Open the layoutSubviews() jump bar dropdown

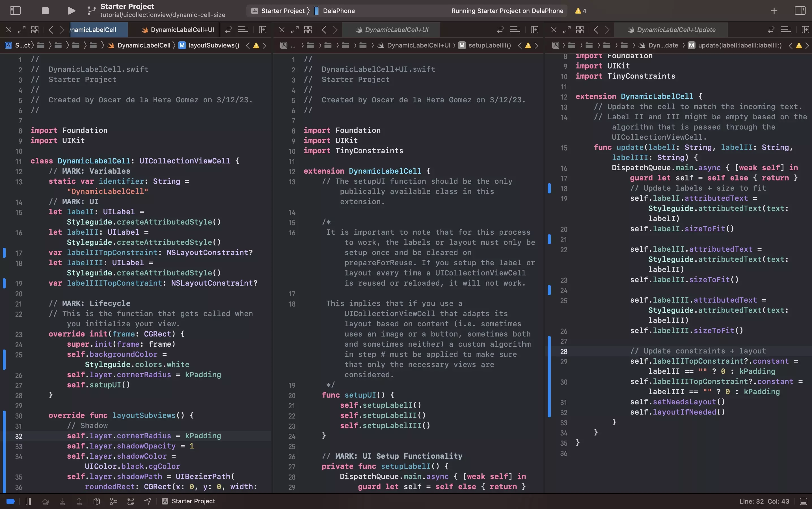pos(214,46)
